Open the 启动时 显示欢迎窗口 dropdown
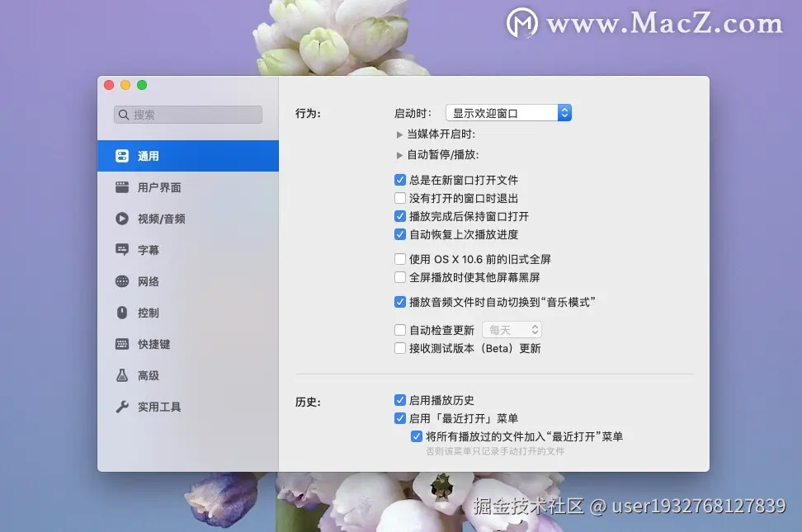Image resolution: width=802 pixels, height=532 pixels. point(508,113)
